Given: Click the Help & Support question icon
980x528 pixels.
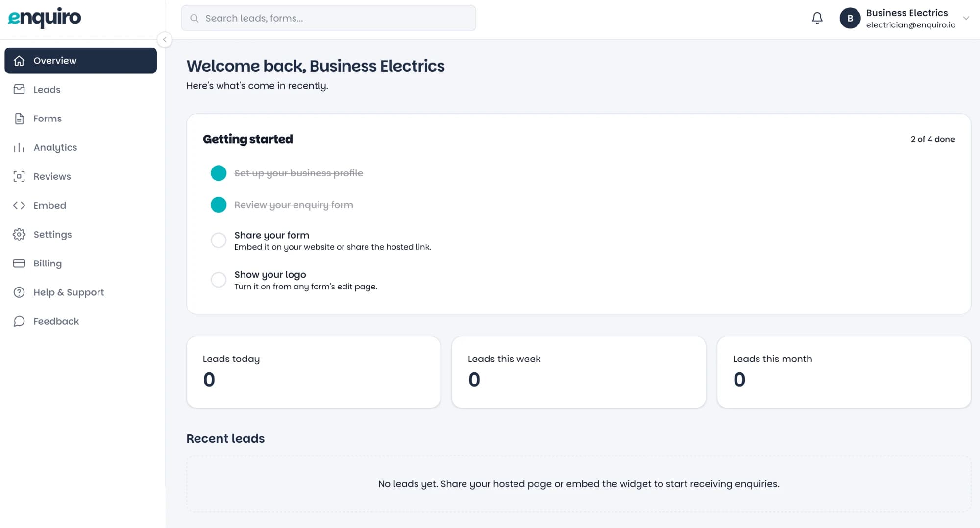Looking at the screenshot, I should (19, 292).
